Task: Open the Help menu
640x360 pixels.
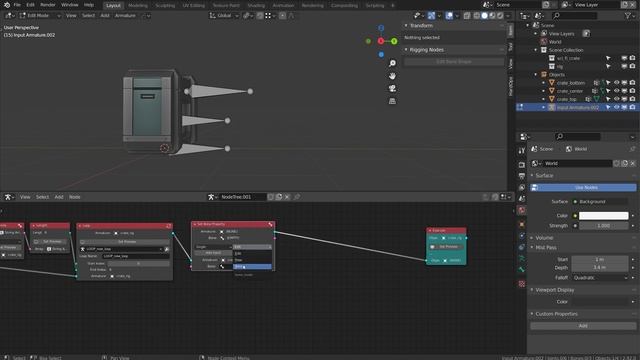Action: [x=89, y=5]
